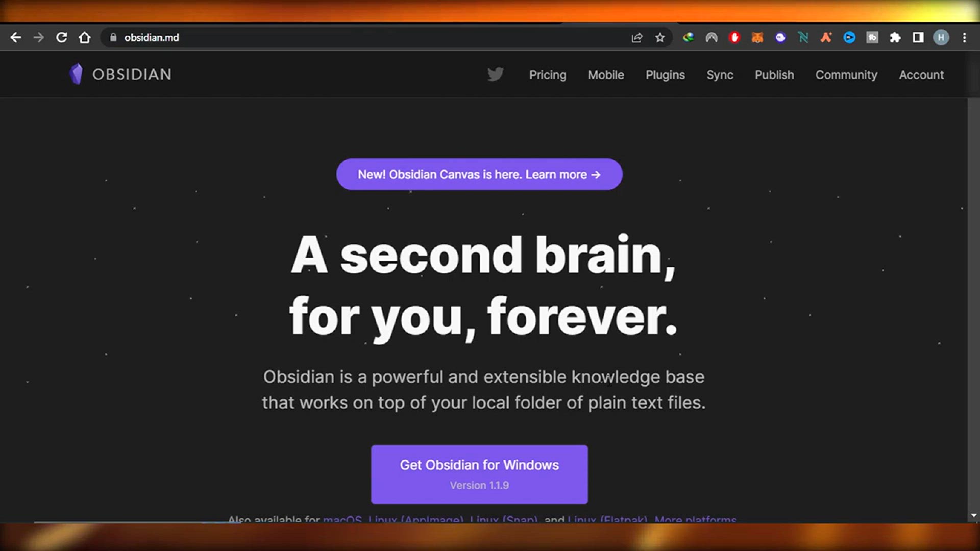
Task: Open the Community page
Action: [x=846, y=74]
